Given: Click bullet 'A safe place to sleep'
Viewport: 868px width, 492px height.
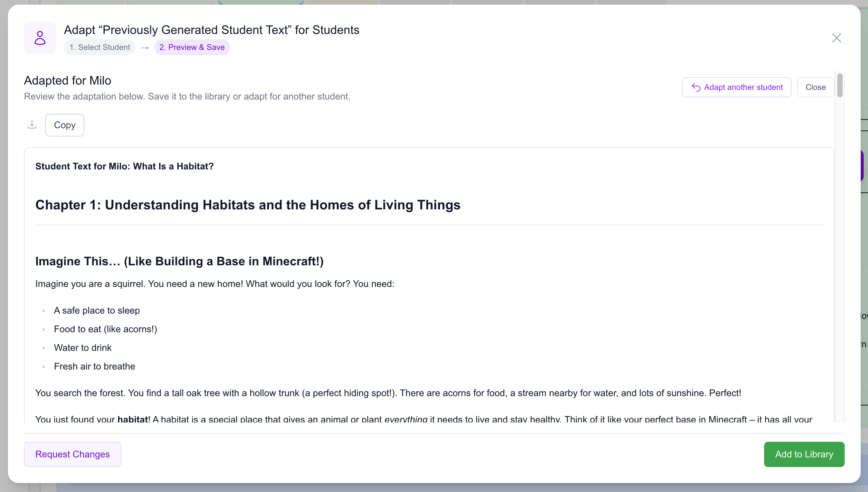Looking at the screenshot, I should tap(97, 310).
